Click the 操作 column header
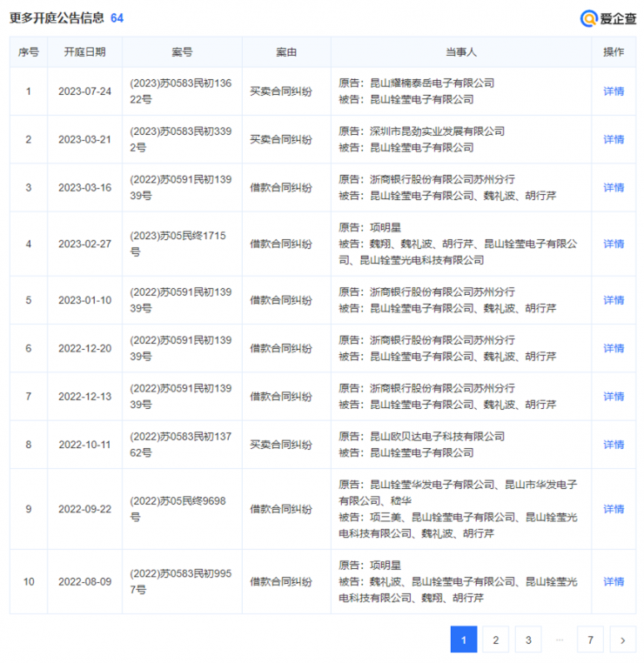The image size is (644, 663). tap(614, 52)
